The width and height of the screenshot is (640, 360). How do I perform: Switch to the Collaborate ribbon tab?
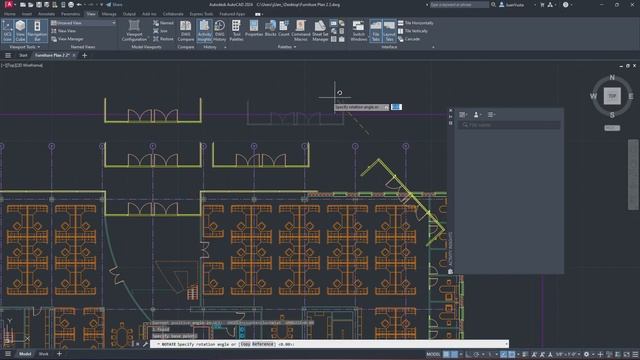point(173,14)
